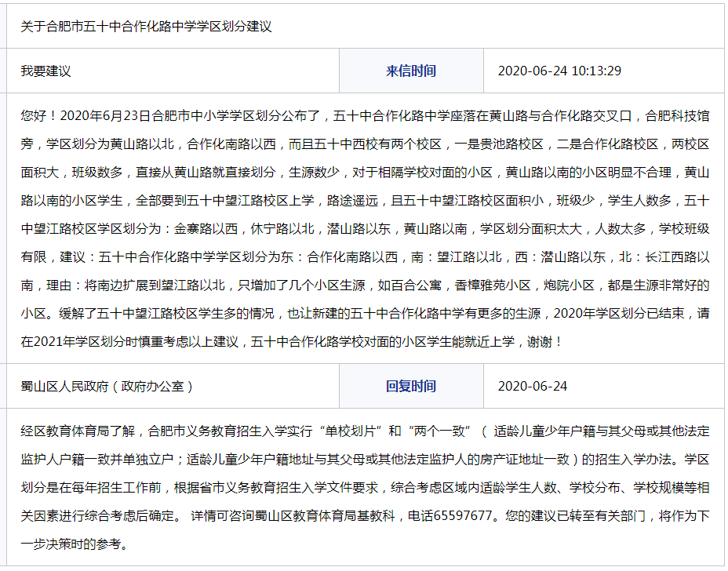This screenshot has height=571, width=728.
Task: Click the letter line starting 路以南的小区学生
Action: (x=365, y=201)
